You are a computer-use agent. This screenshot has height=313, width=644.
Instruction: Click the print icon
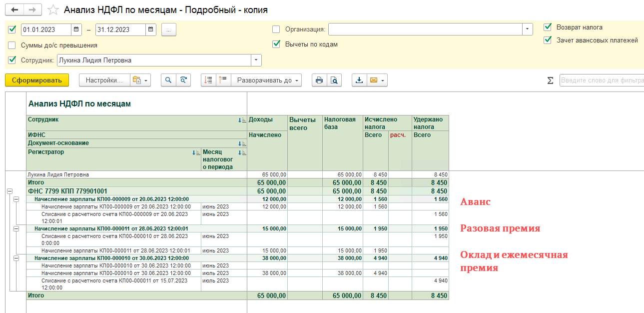[x=319, y=80]
